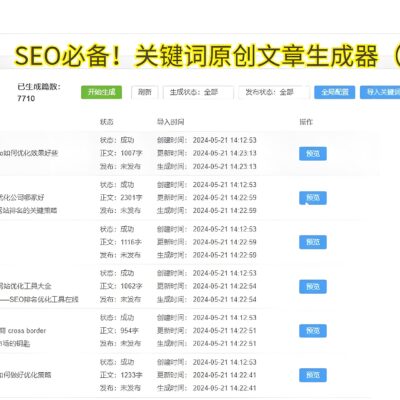This screenshot has width=400, height=400.
Task: Click the title ending 如何做好优化策略
Action: [x=26, y=375]
